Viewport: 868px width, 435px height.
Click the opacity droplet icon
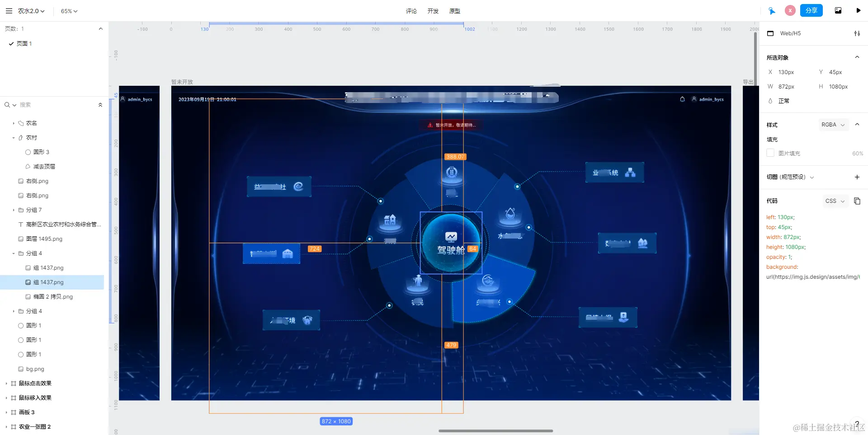click(x=770, y=101)
